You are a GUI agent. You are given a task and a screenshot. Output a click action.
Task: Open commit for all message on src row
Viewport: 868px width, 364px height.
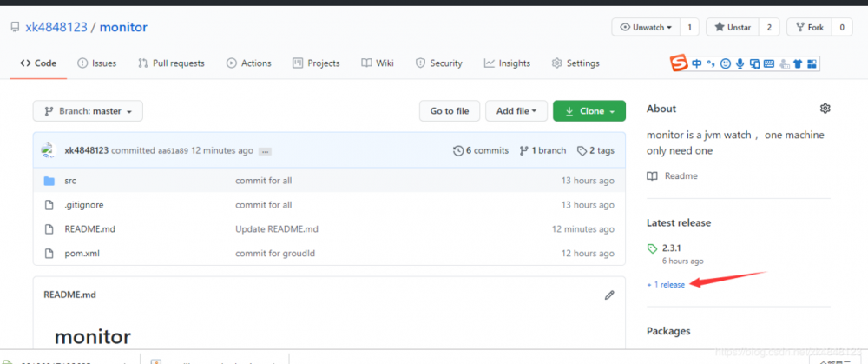click(x=264, y=181)
